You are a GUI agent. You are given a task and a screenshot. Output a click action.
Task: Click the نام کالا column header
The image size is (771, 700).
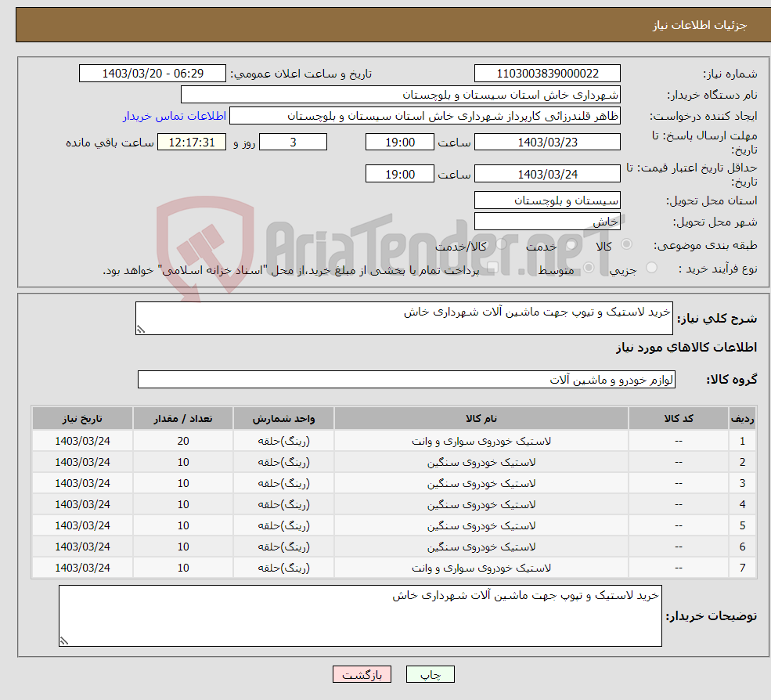point(481,418)
